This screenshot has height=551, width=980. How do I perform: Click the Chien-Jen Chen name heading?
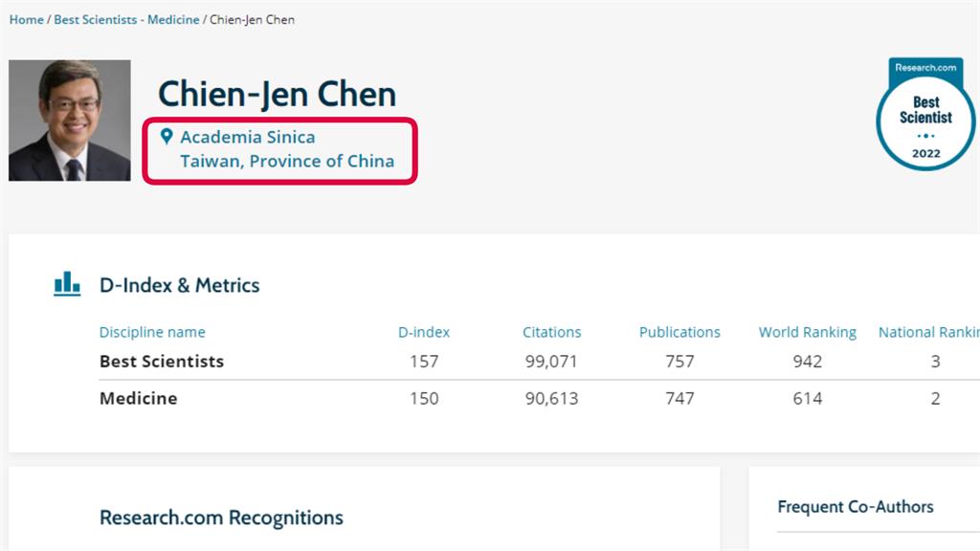click(x=277, y=95)
